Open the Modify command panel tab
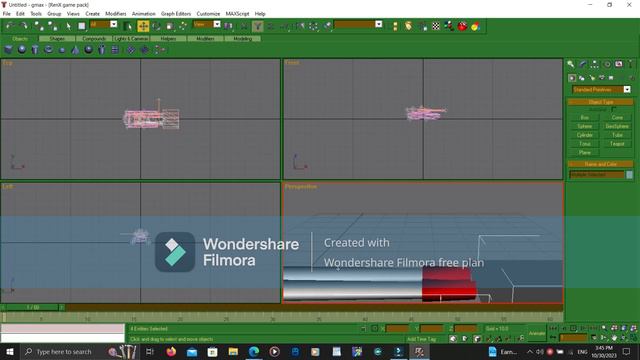 coord(583,64)
